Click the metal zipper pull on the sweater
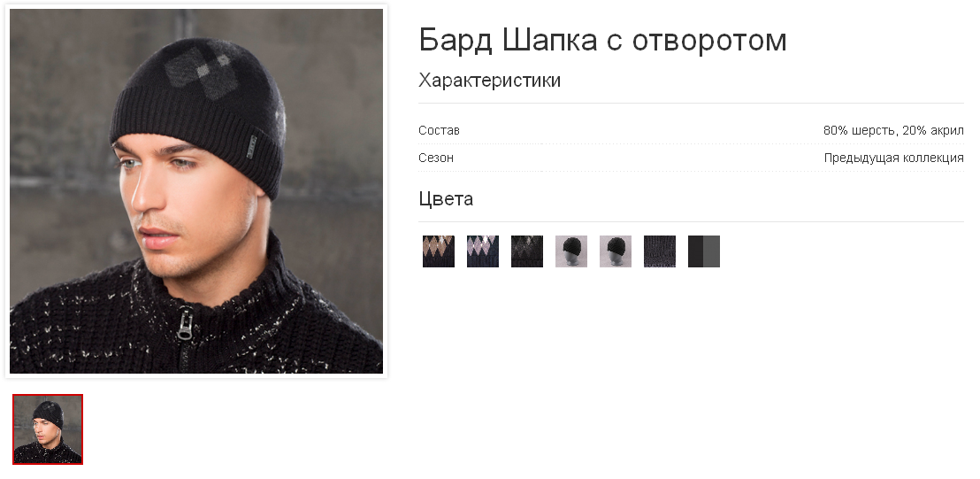This screenshot has width=980, height=479. coord(184,325)
